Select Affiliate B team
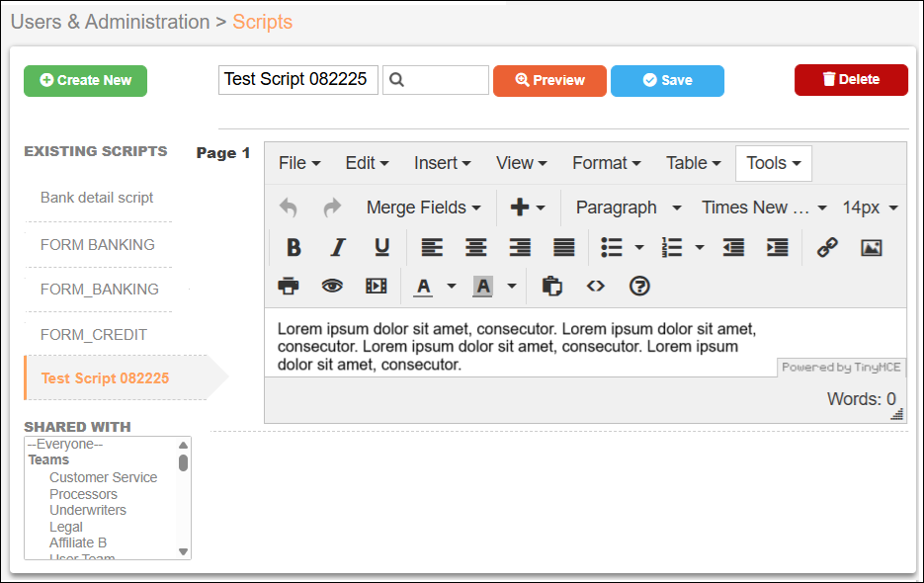The height and width of the screenshot is (583, 924). [78, 542]
